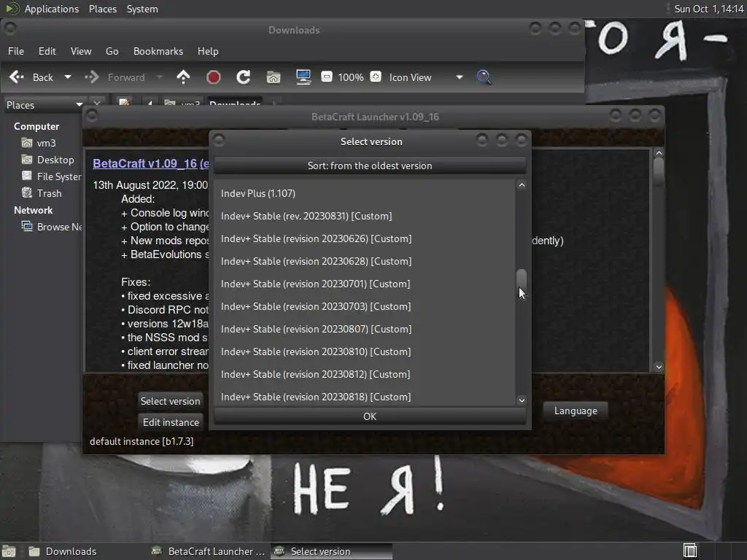Open the BetaCraft v1.09_16 changelog link
Screen dimensions: 747x560
click(150, 163)
